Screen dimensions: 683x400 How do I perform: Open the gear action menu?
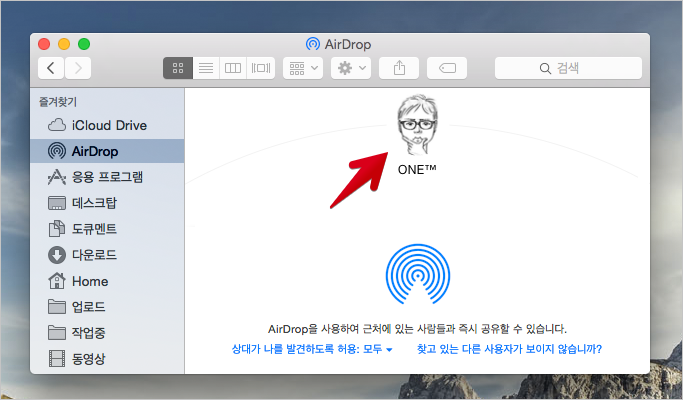pos(351,68)
